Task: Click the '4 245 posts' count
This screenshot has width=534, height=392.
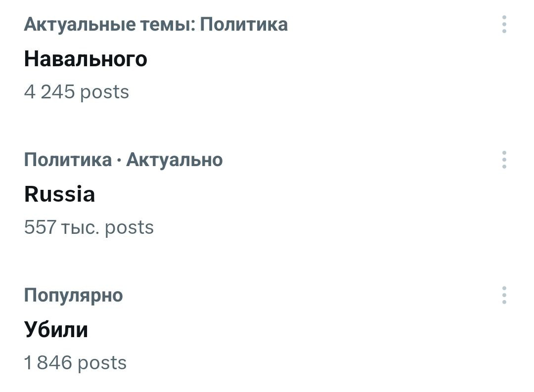Action: [76, 92]
